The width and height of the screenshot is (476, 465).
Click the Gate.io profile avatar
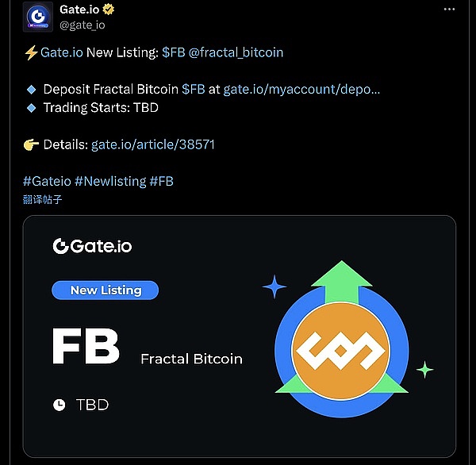click(x=38, y=17)
